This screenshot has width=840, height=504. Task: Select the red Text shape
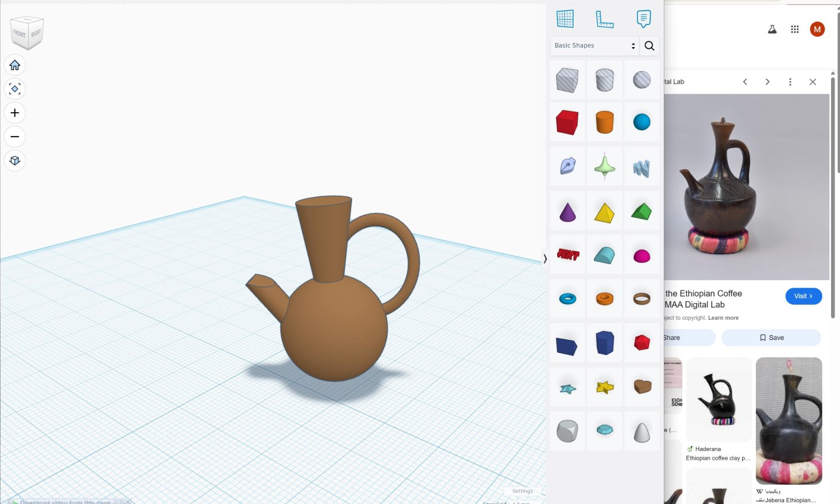coord(567,255)
